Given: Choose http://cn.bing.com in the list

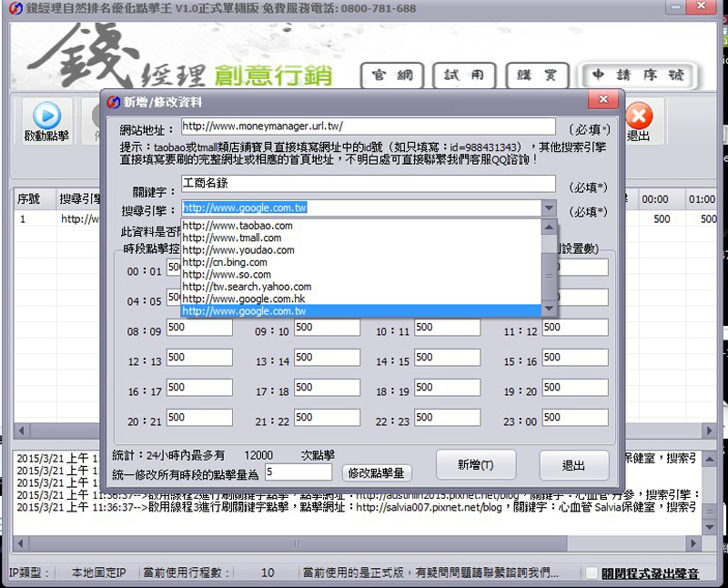Looking at the screenshot, I should [361, 262].
